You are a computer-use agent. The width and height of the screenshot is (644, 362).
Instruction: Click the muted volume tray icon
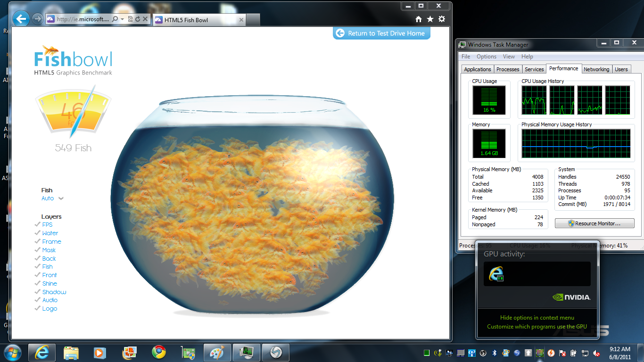(596, 353)
